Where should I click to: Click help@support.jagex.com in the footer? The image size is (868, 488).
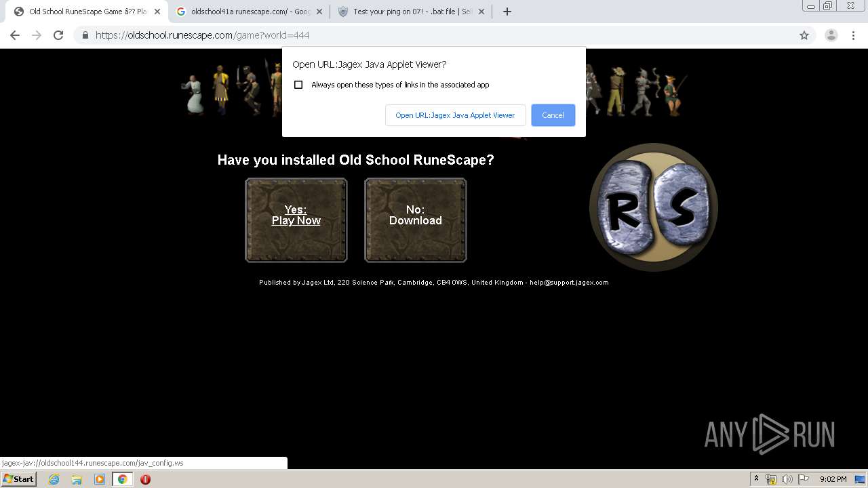(569, 283)
